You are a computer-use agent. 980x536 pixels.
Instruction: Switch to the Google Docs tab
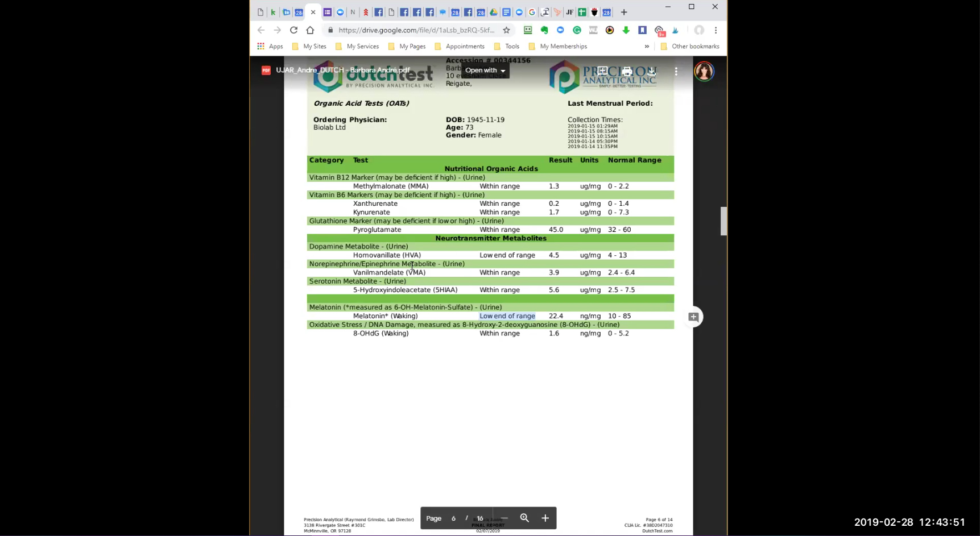[x=506, y=13]
